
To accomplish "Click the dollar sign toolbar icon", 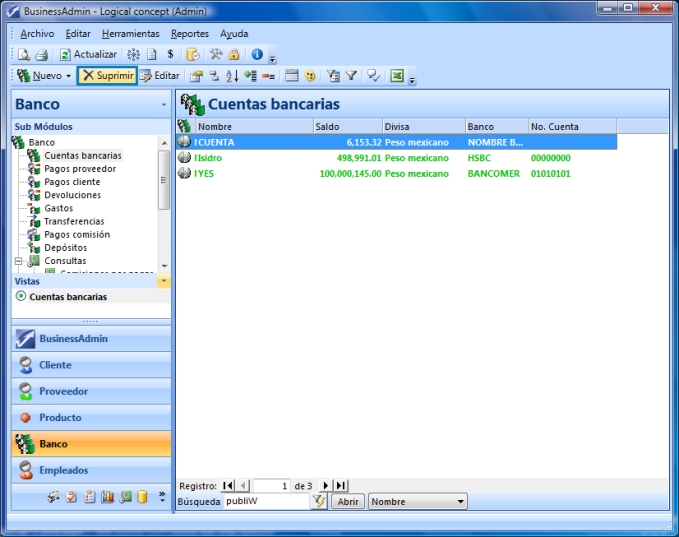I will [170, 54].
